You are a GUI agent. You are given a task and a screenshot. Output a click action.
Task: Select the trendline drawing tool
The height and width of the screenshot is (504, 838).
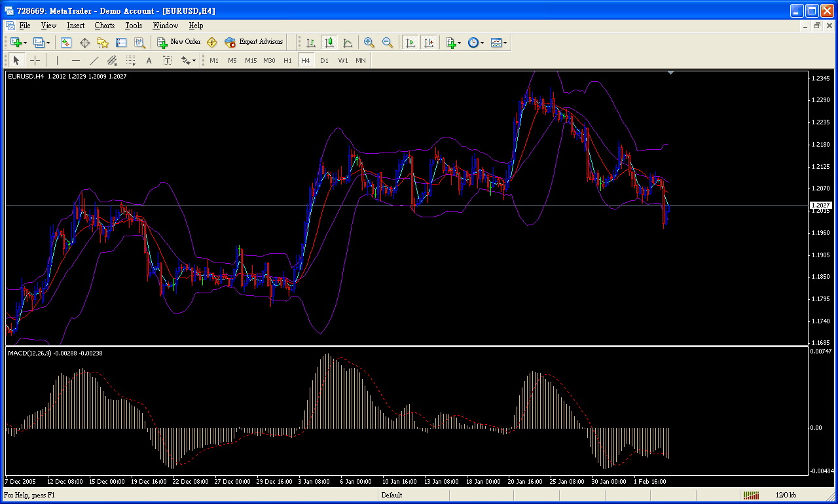click(94, 60)
